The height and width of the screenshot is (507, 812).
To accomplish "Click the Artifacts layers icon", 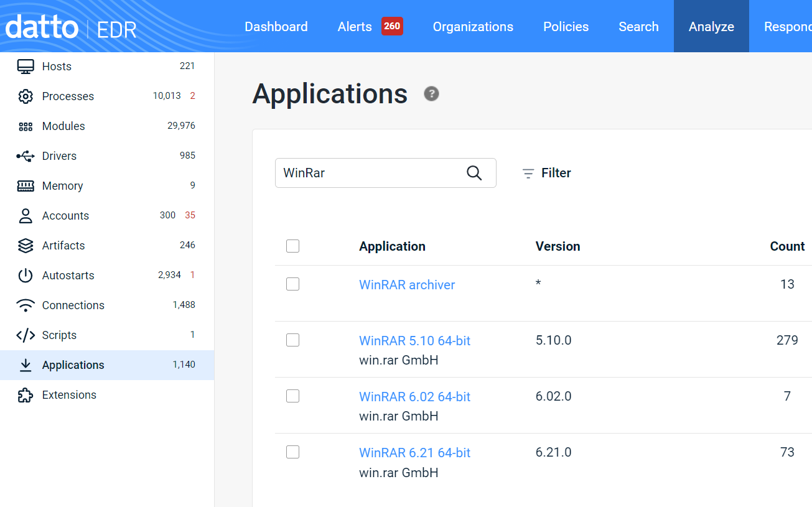I will pyautogui.click(x=26, y=246).
